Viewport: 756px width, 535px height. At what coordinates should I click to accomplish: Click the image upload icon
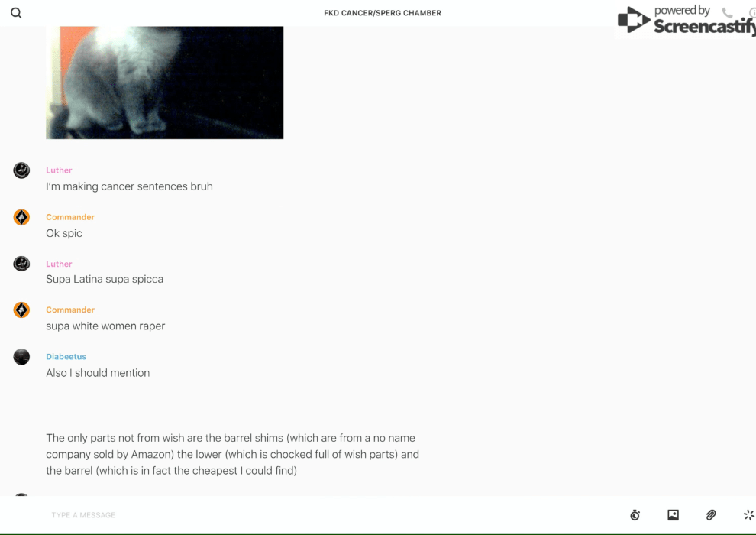pyautogui.click(x=673, y=515)
